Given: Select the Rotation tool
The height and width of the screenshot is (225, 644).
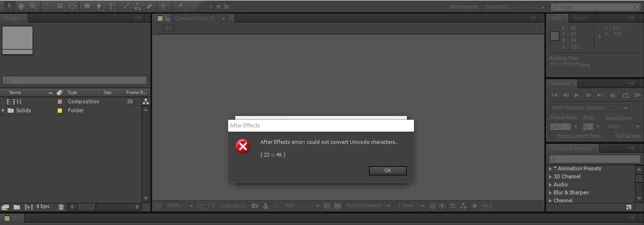Looking at the screenshot, I should (x=49, y=6).
